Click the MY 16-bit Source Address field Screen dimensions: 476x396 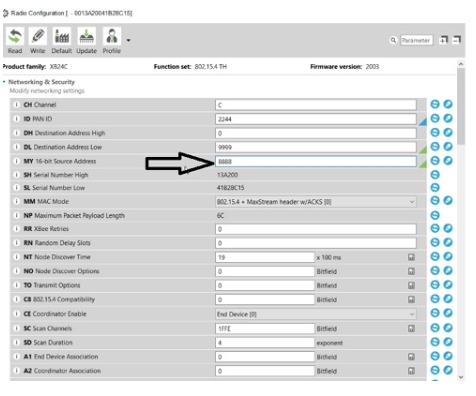pyautogui.click(x=316, y=162)
